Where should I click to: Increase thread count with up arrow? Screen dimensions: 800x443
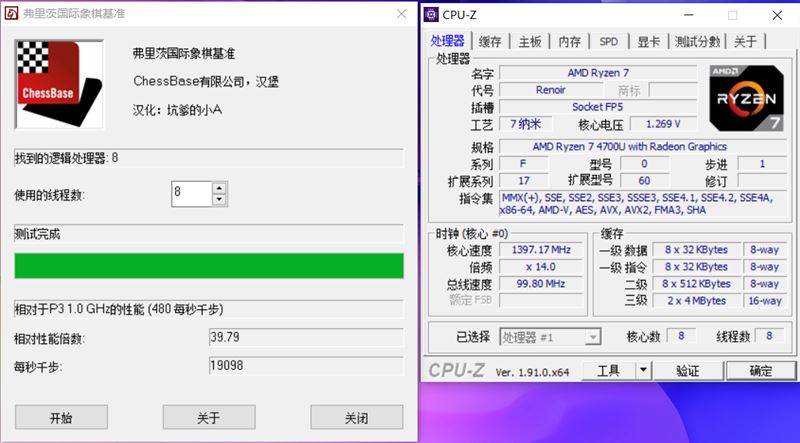219,188
